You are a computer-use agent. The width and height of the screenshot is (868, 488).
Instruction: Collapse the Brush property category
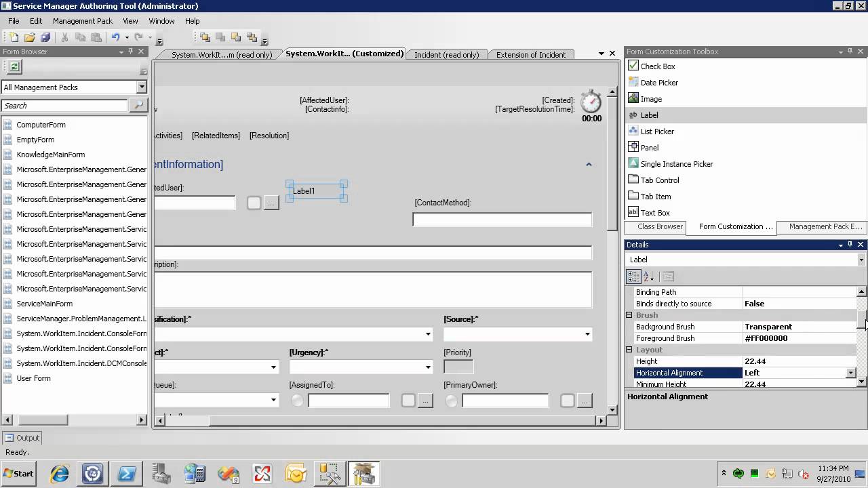[x=629, y=315]
